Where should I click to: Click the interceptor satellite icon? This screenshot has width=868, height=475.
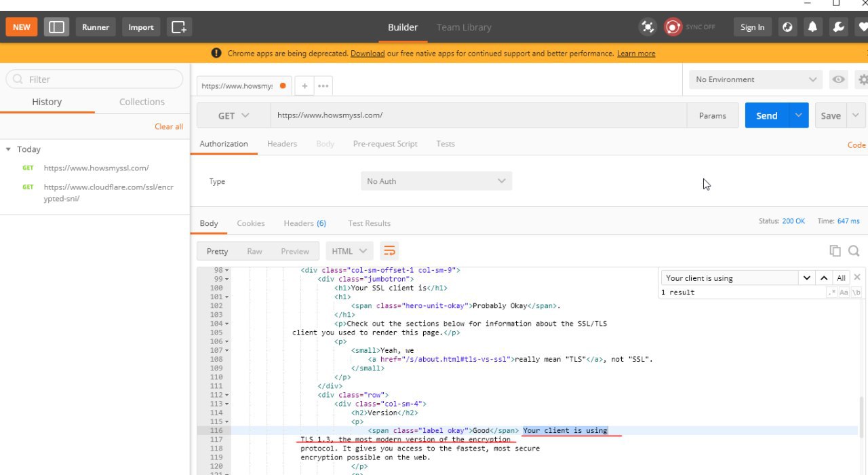coord(648,27)
